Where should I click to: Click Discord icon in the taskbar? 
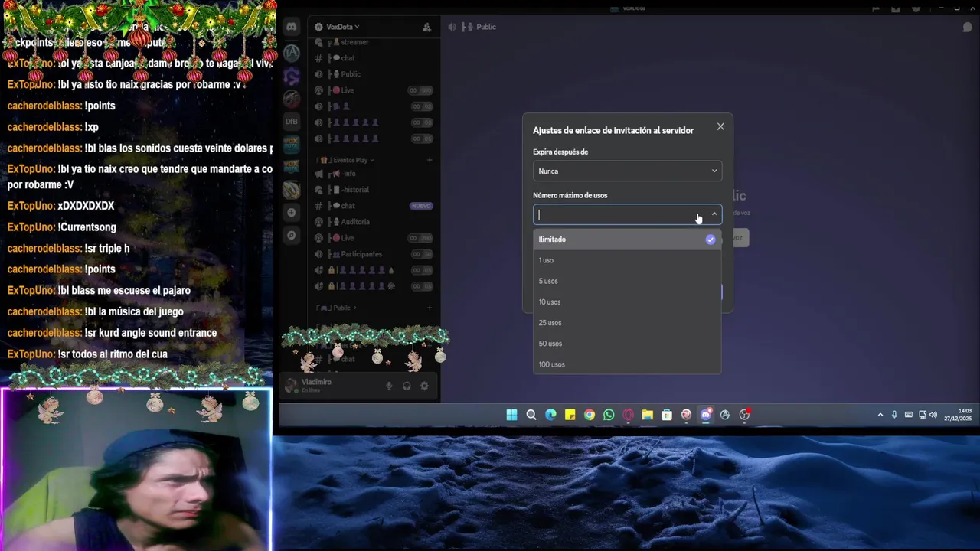(x=706, y=415)
